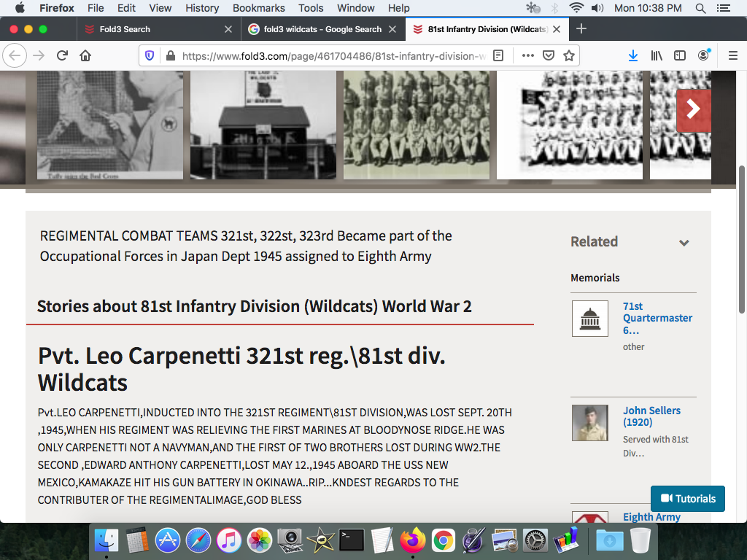Open the Firefox hamburger menu
Screen dimensions: 747x560
pos(733,55)
